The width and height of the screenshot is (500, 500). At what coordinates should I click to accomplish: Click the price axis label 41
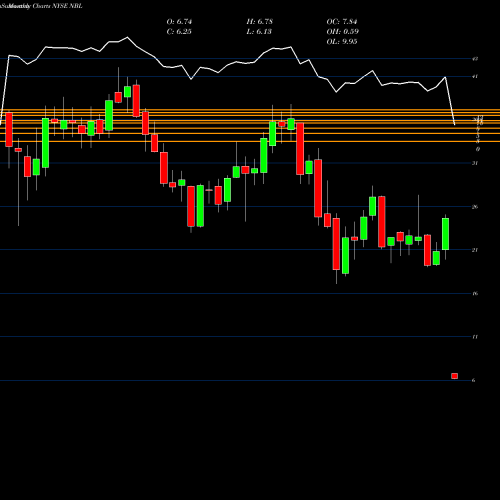point(475,76)
